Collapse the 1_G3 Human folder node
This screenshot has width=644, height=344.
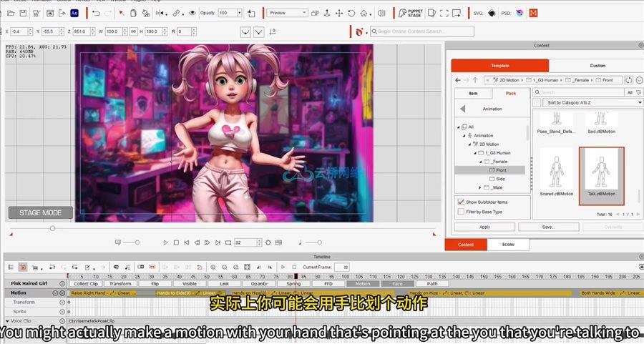475,153
